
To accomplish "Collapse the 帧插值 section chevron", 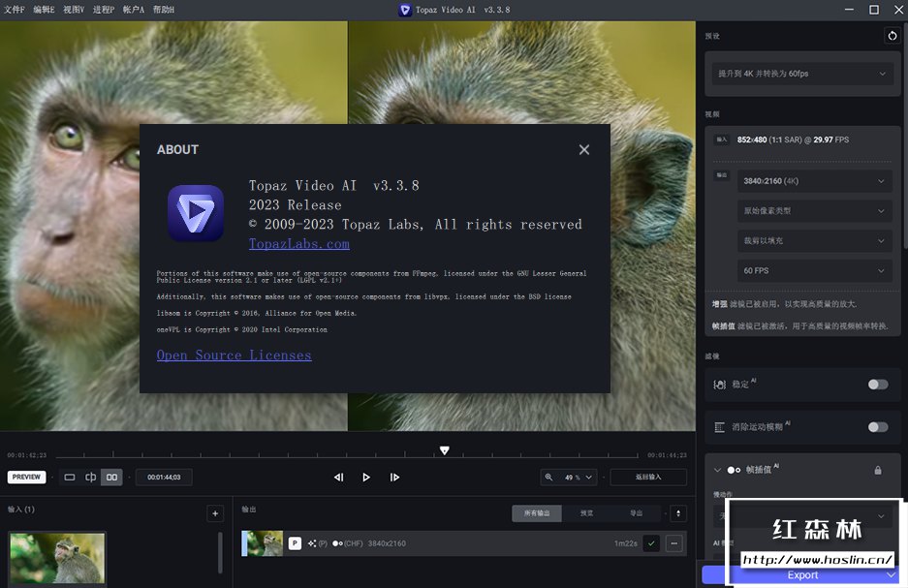I will pyautogui.click(x=717, y=470).
